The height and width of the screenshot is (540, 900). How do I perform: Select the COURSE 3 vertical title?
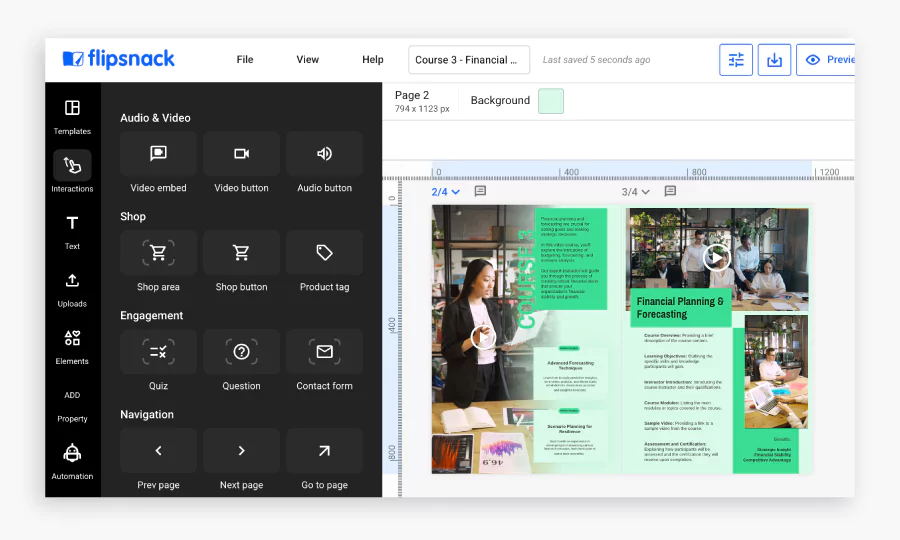point(526,279)
